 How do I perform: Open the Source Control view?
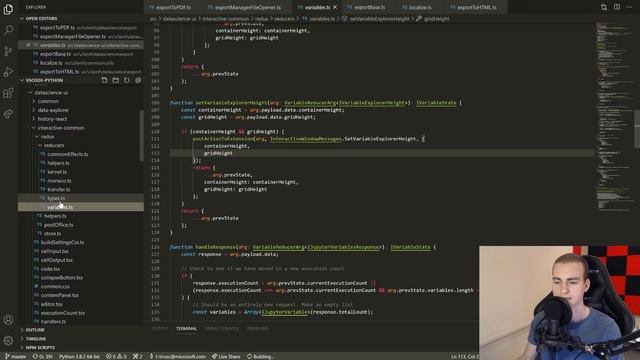pos(8,51)
